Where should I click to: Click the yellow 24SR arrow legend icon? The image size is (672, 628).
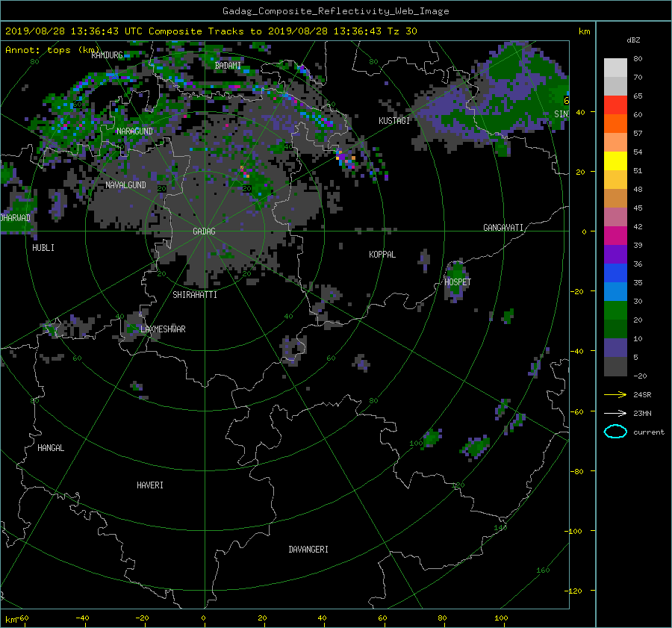(615, 394)
